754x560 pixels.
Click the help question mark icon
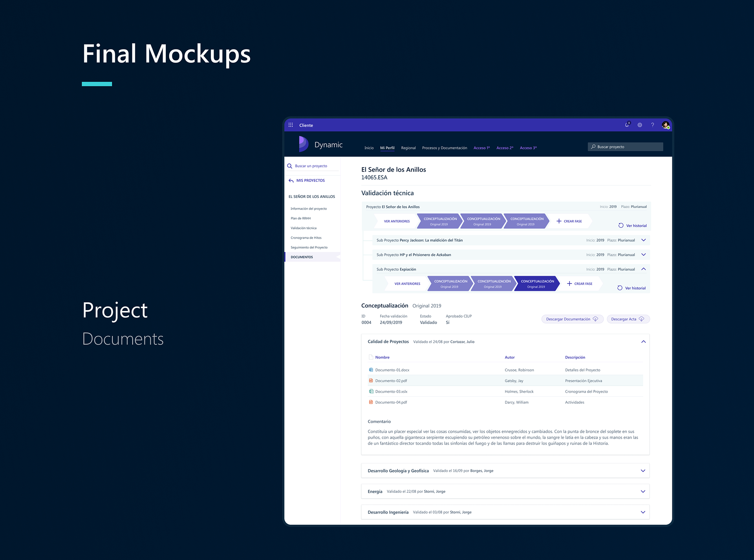[653, 125]
